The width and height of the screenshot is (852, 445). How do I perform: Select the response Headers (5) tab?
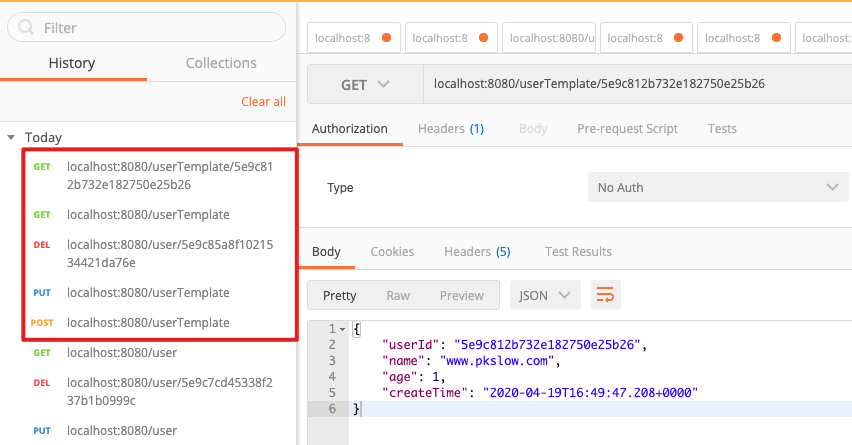point(477,252)
